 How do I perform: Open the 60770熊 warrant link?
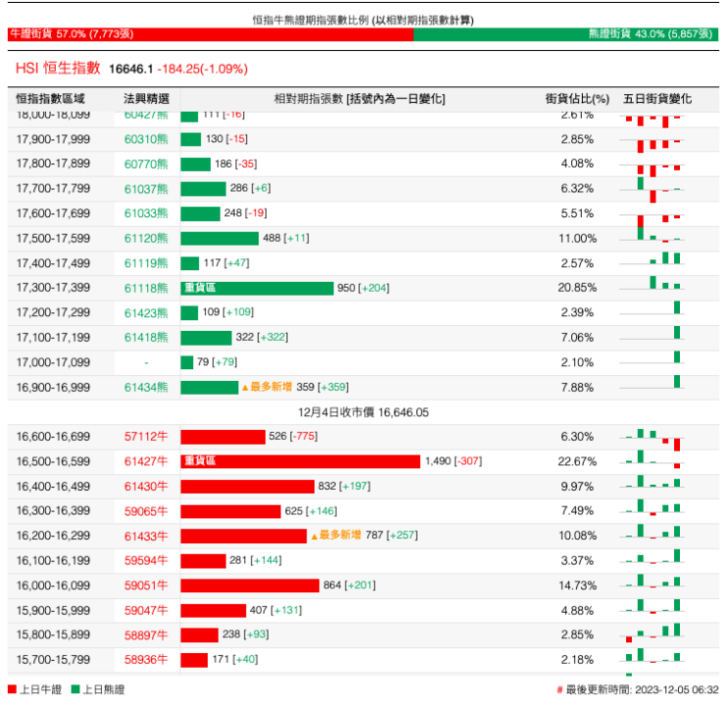(x=146, y=164)
